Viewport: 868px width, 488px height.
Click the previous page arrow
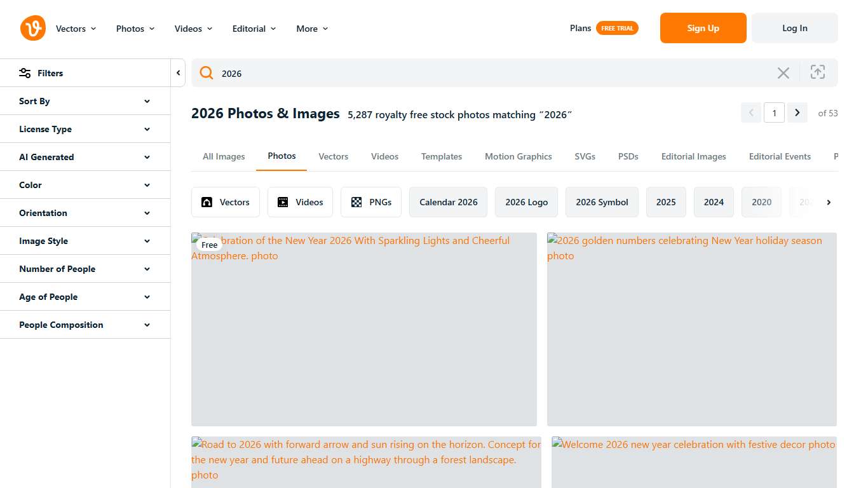[750, 112]
